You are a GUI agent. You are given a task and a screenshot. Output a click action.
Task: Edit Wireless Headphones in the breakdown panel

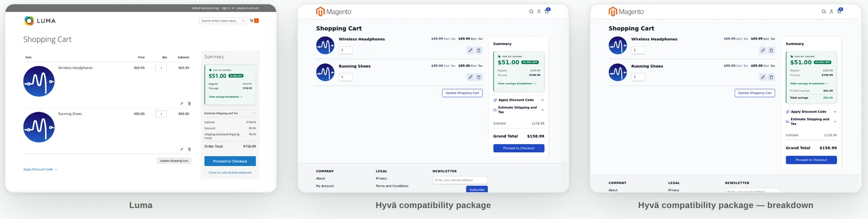(763, 50)
